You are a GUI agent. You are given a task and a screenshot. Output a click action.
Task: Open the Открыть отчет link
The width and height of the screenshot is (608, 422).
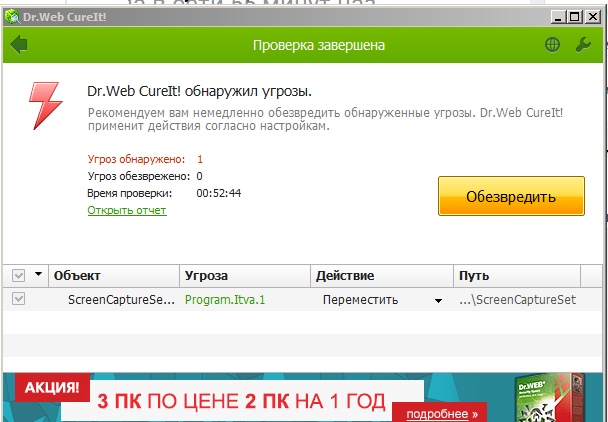coord(127,210)
